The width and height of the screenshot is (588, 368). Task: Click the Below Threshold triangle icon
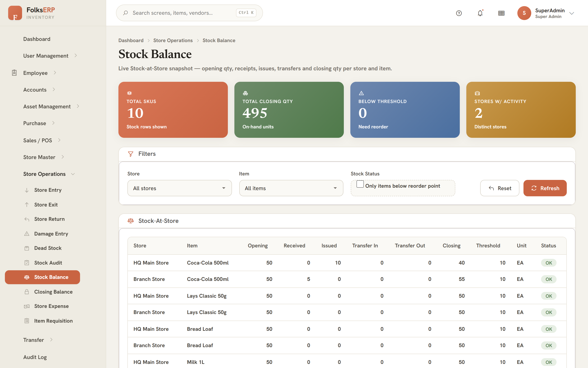[x=361, y=93]
